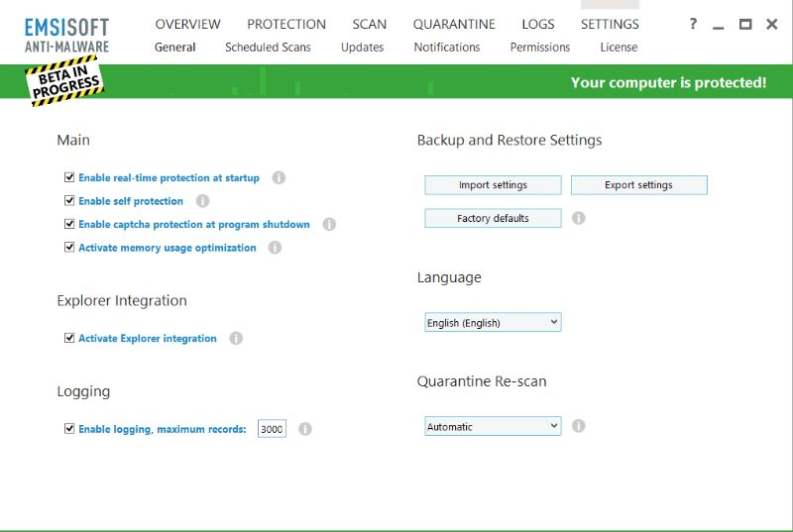Click info icon for captcha protection option
Viewport: 793px width, 532px height.
tap(329, 225)
